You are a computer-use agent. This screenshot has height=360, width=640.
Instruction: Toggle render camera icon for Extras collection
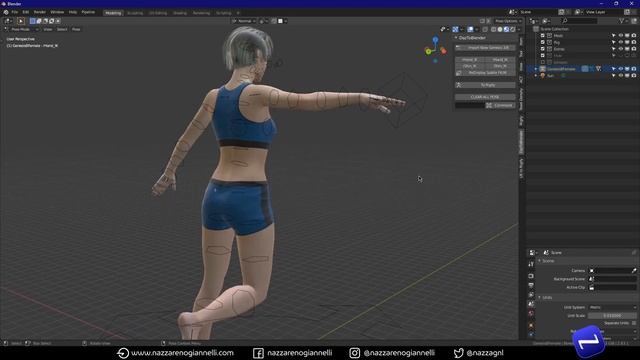coord(633,49)
